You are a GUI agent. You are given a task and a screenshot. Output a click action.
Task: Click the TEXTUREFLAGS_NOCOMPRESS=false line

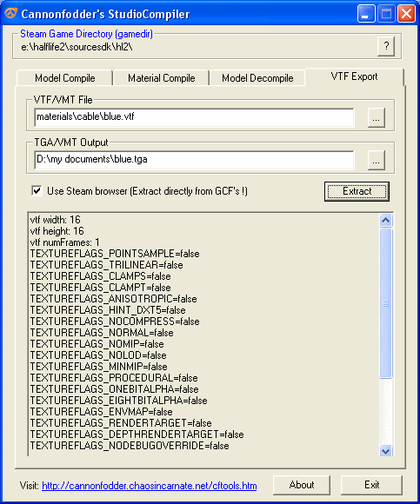click(115, 322)
